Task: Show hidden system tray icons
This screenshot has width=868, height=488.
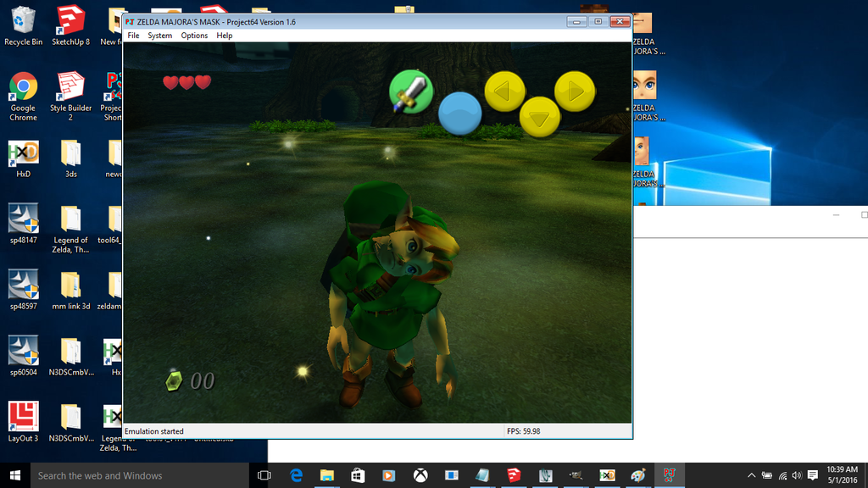Action: pos(751,475)
